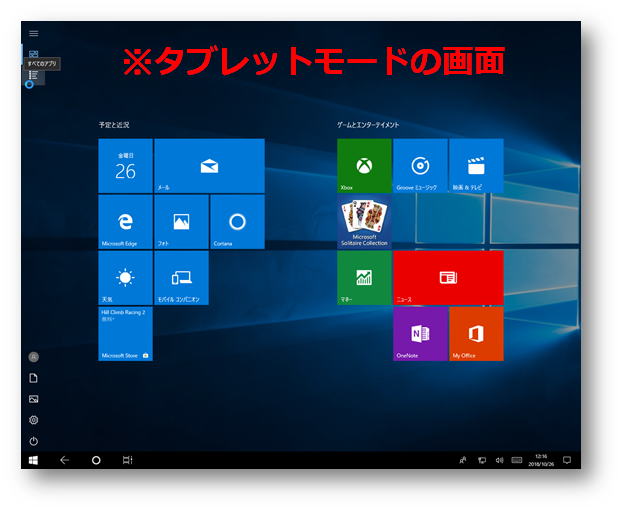Click the group header 予定と近況
Screen dimensions: 623x511
tap(114, 125)
